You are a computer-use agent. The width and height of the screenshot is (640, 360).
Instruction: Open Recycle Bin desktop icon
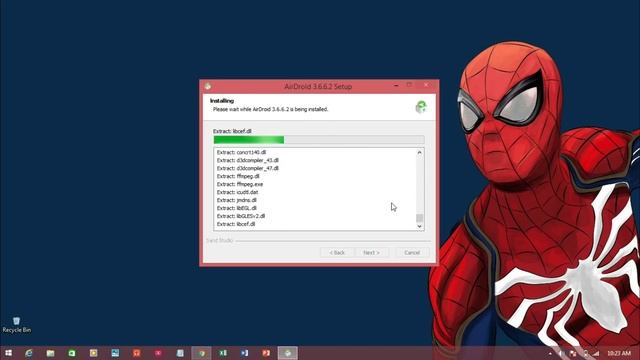16,325
